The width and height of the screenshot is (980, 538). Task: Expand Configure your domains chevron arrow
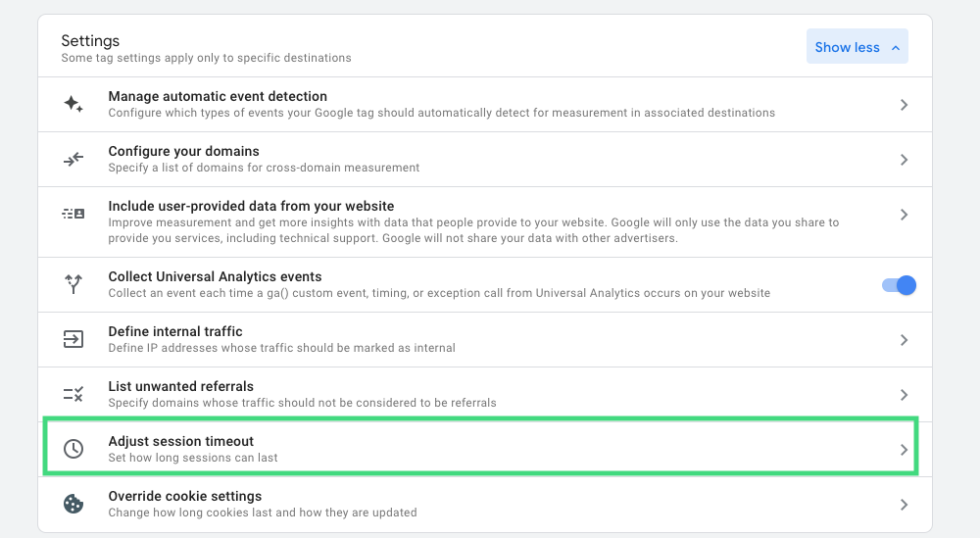tap(904, 160)
